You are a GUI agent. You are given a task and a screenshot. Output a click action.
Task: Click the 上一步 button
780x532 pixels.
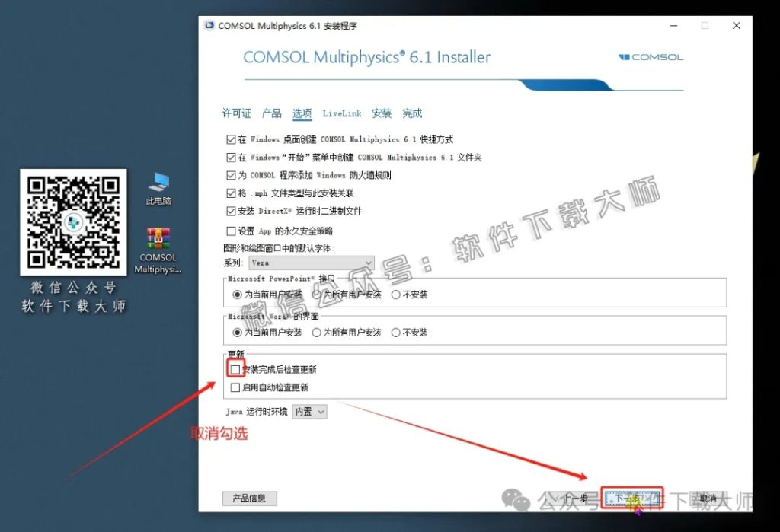pyautogui.click(x=574, y=498)
